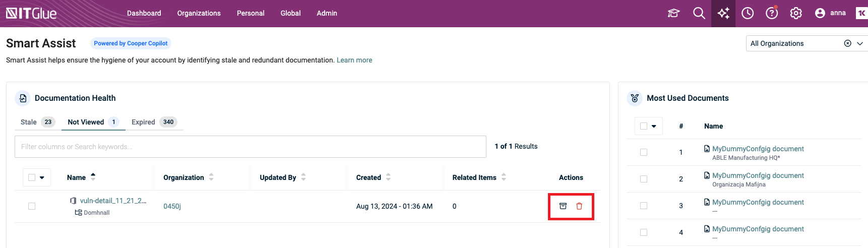
Task: Open the Smart Assist sparkle icon
Action: click(x=723, y=13)
